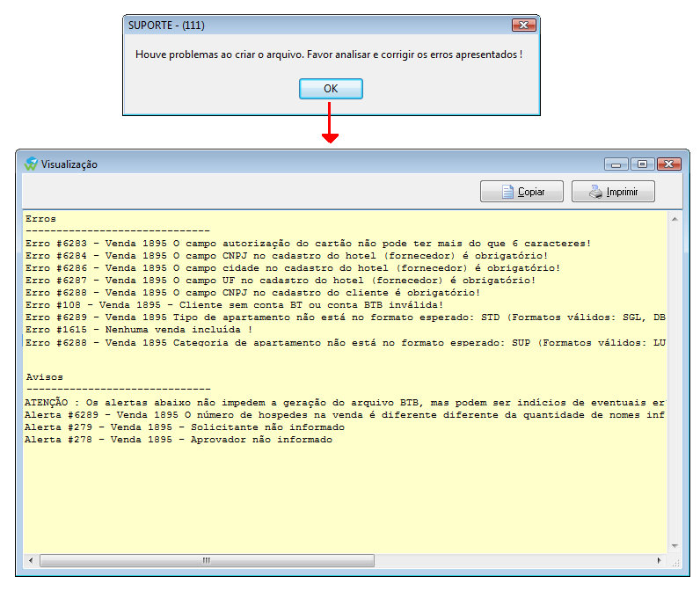
Task: Select line Erro #6283 autorização do cartão
Action: coord(308,244)
